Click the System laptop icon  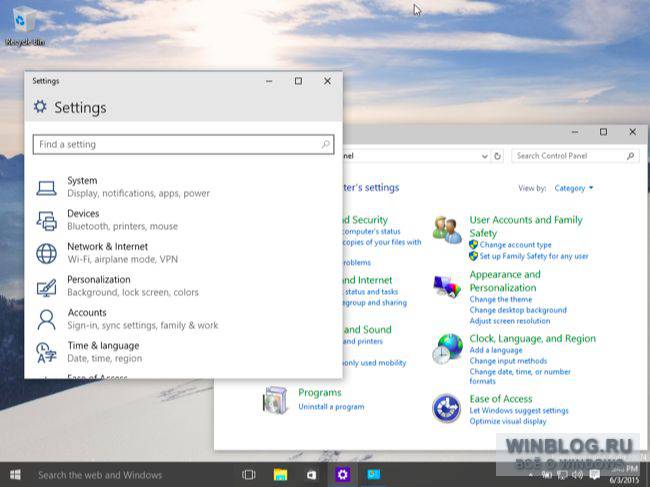point(46,188)
